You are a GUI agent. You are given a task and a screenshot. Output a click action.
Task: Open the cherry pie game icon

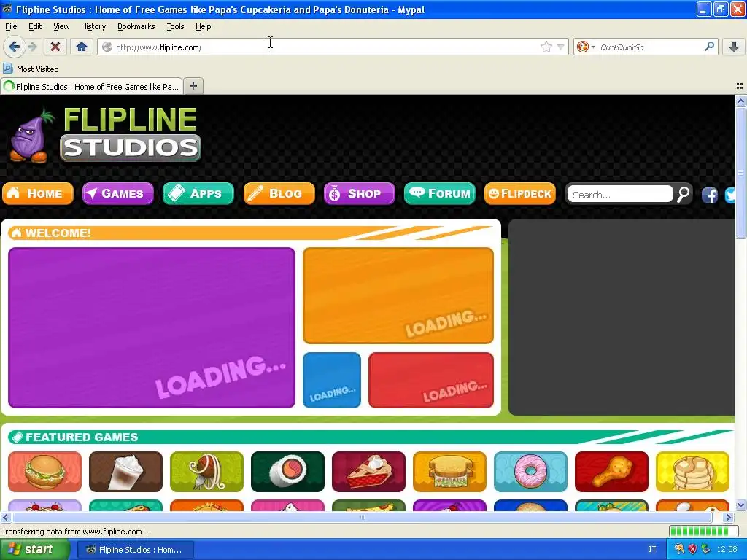pos(368,472)
